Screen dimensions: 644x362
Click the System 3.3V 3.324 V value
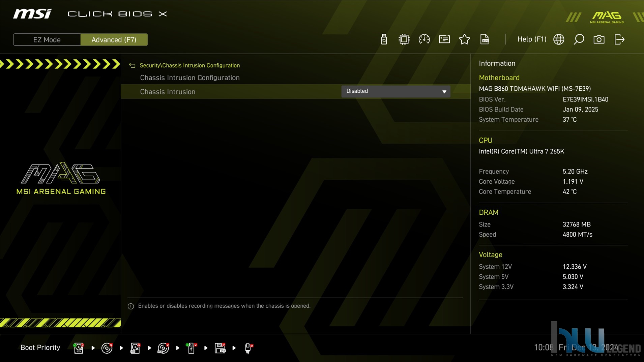[573, 287]
